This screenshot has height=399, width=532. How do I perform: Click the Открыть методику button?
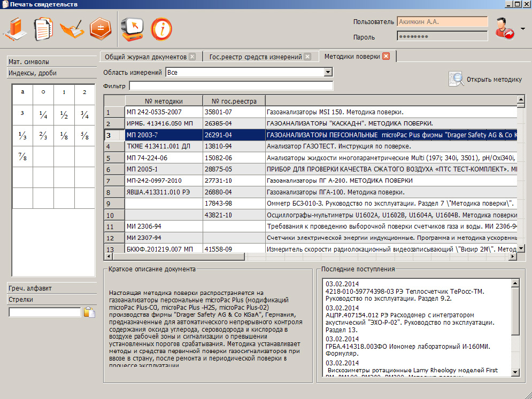[486, 80]
